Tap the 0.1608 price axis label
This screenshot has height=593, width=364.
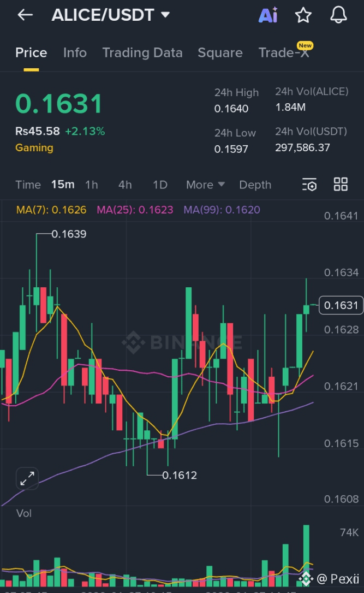tap(341, 499)
